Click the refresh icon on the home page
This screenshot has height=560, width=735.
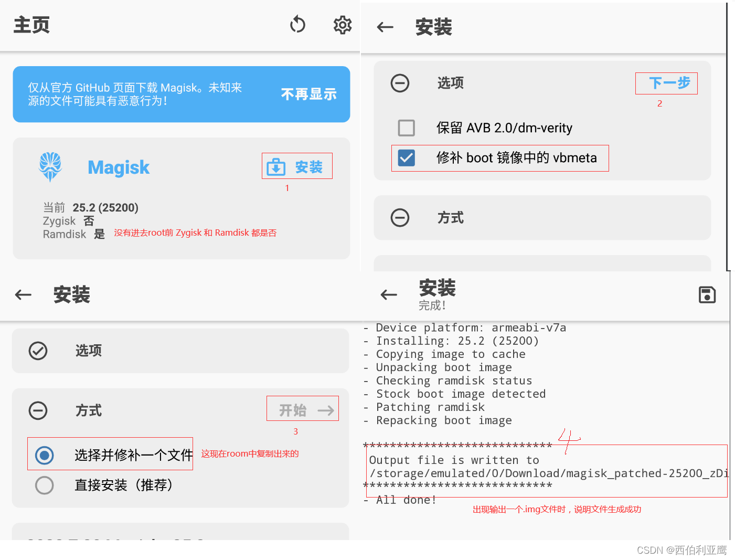click(x=297, y=25)
